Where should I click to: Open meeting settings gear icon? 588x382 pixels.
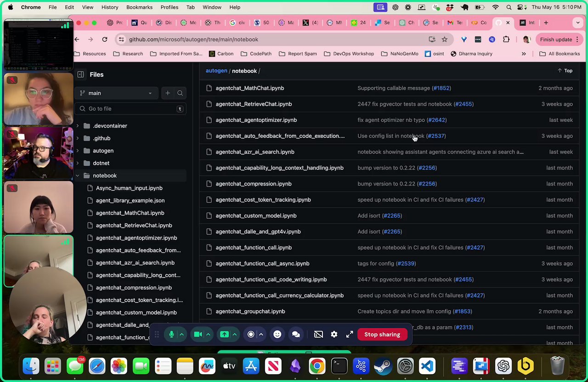[x=334, y=334]
